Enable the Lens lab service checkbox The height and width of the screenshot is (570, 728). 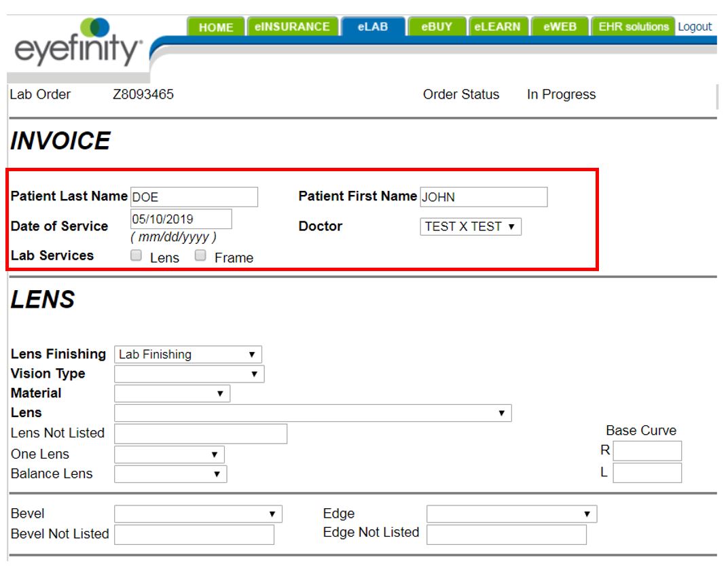136,256
